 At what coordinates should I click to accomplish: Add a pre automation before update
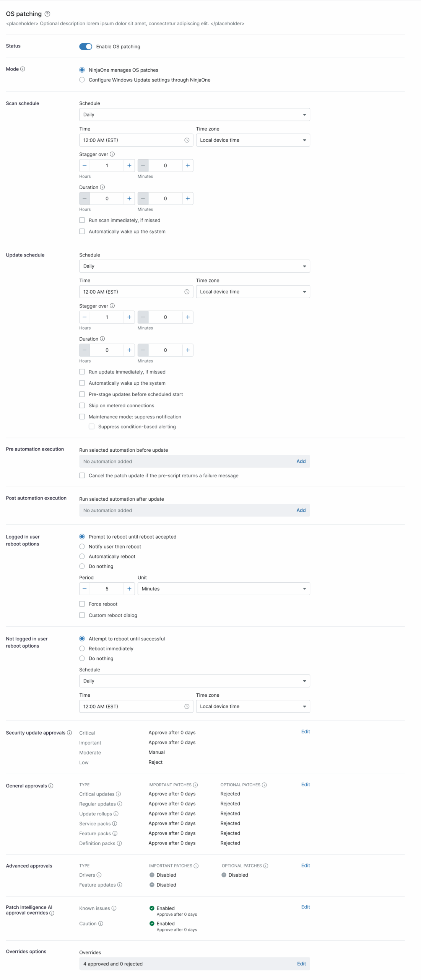point(301,461)
